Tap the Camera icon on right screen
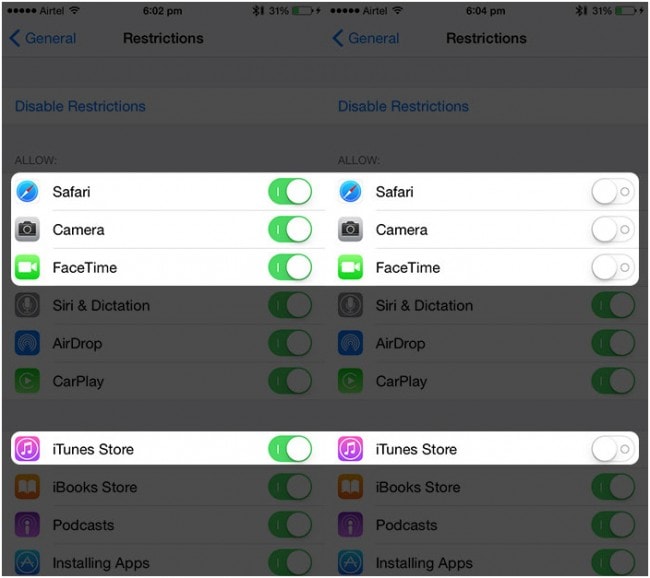Image resolution: width=650 pixels, height=578 pixels. pos(351,230)
